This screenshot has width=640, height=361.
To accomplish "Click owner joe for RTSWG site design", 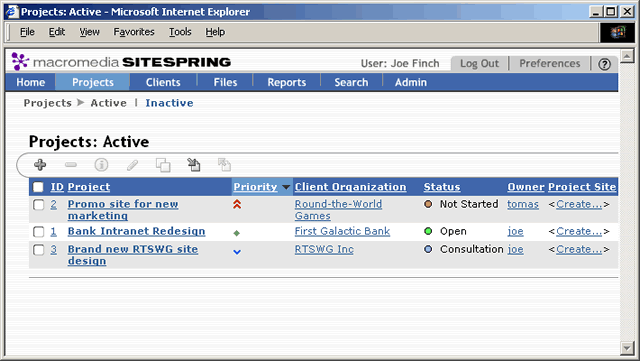I will click(516, 250).
